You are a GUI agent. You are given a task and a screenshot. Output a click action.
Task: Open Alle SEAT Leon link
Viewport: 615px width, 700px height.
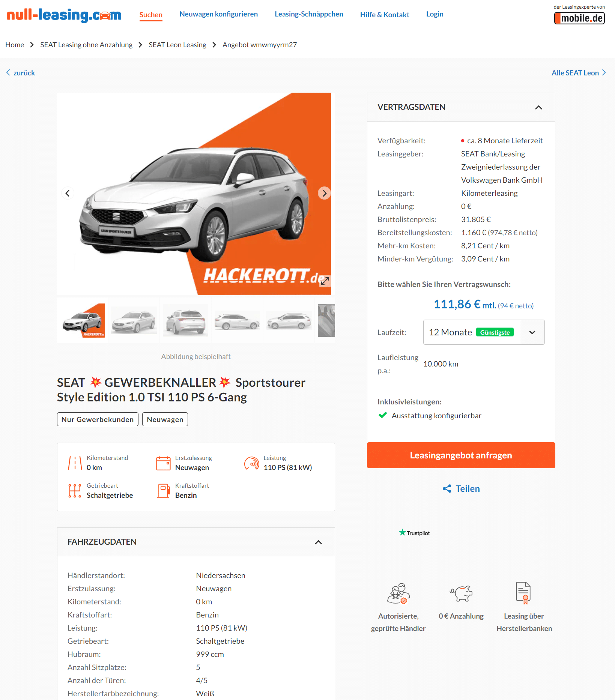coord(579,73)
